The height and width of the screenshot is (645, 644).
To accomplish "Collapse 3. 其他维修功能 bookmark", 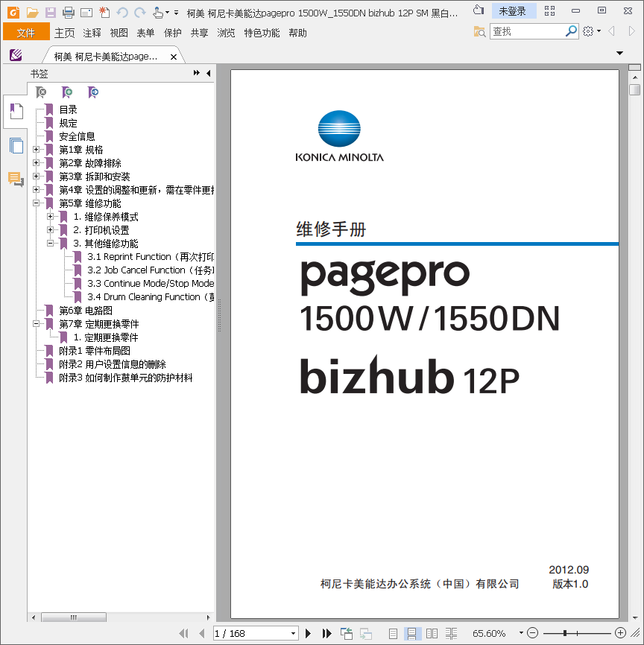I will 50,243.
